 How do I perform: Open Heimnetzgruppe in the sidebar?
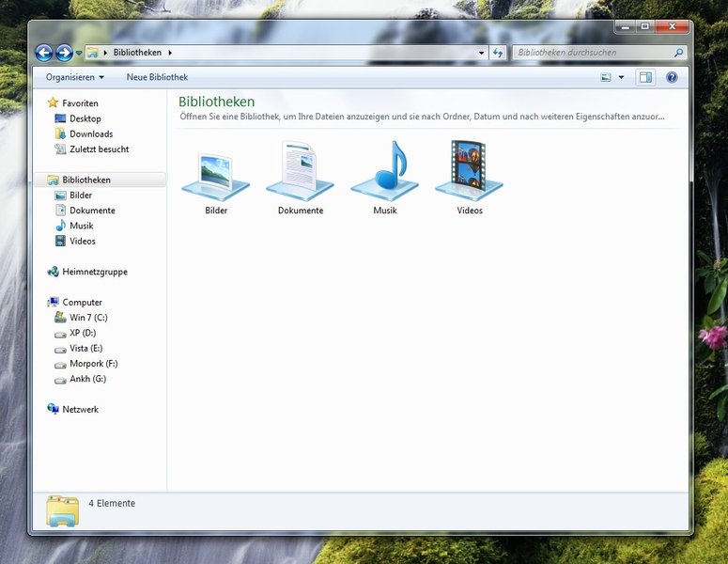[x=94, y=272]
